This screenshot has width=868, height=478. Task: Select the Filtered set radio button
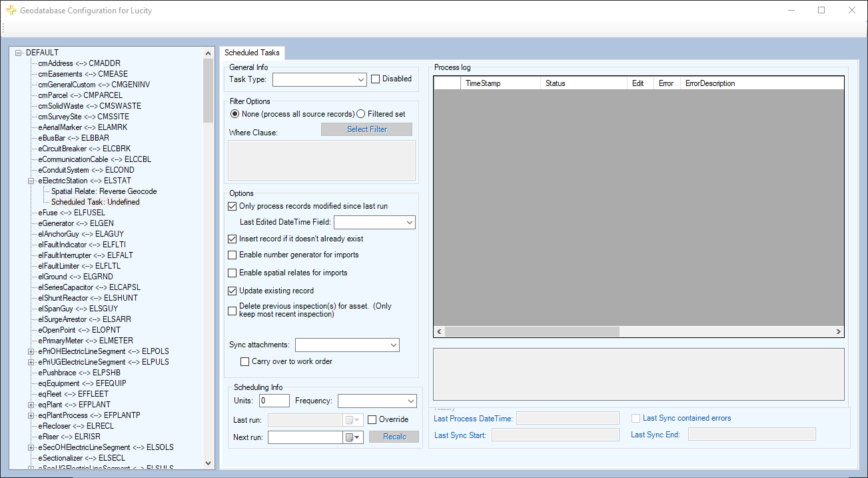pos(361,114)
